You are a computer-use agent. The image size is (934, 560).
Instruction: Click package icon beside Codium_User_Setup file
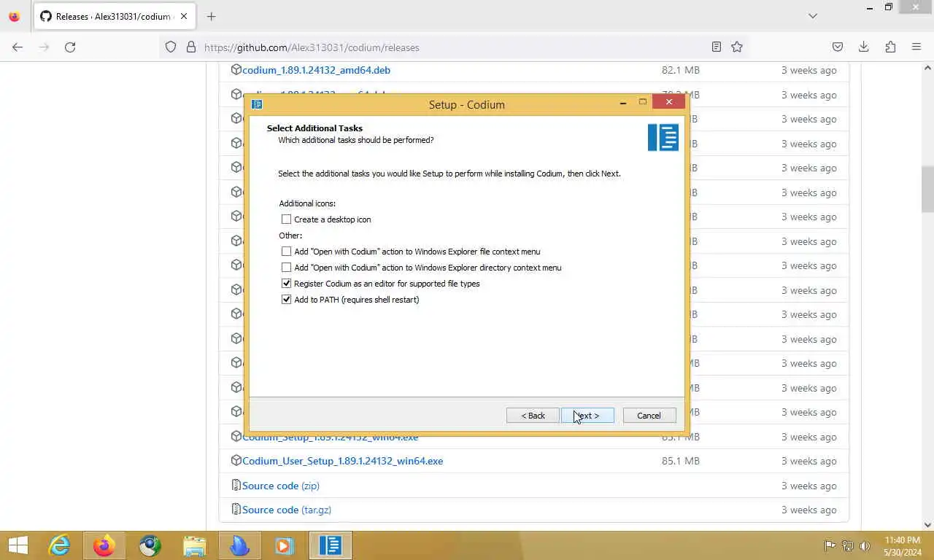pyautogui.click(x=236, y=461)
